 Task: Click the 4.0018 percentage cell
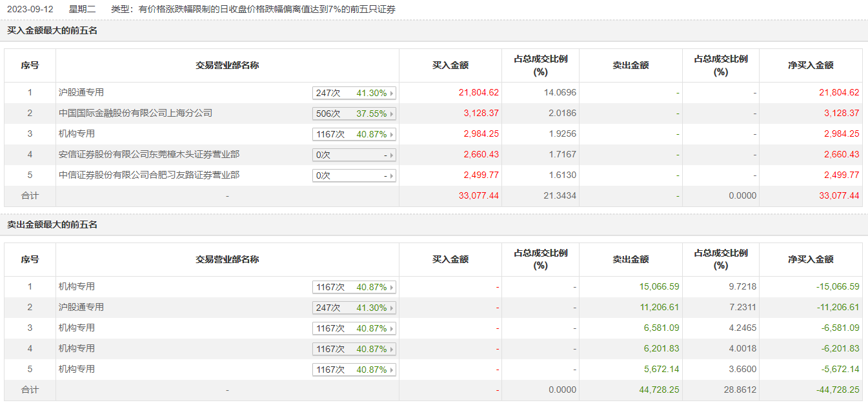click(742, 349)
